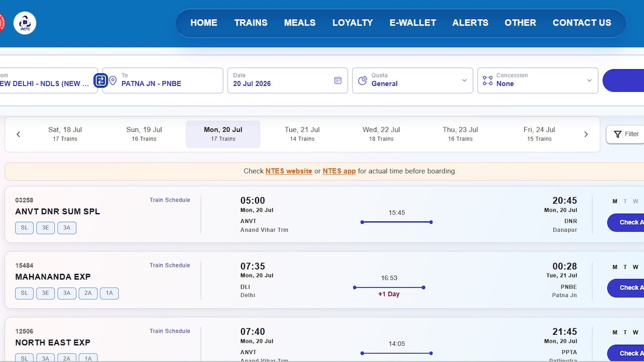Open the TRAINS menu
The height and width of the screenshot is (362, 644).
click(251, 23)
